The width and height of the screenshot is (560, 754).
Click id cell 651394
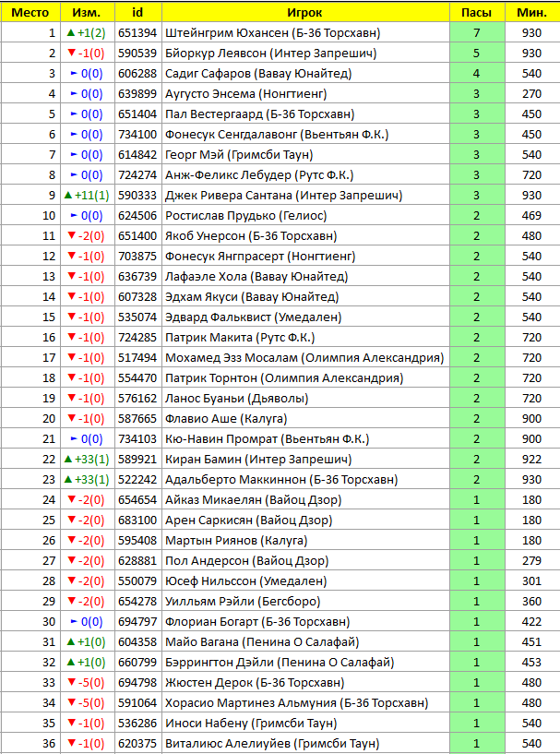[138, 32]
